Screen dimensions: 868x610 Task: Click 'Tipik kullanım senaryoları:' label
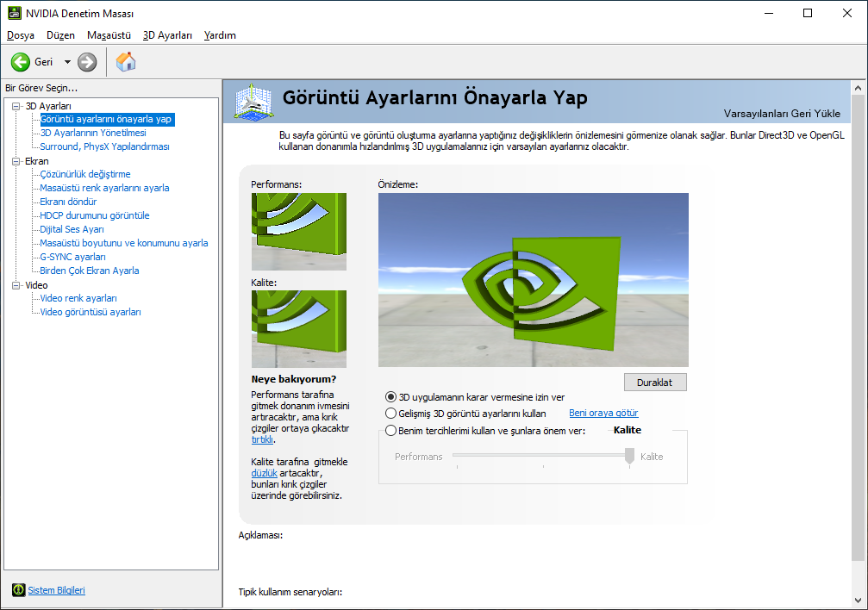(290, 592)
